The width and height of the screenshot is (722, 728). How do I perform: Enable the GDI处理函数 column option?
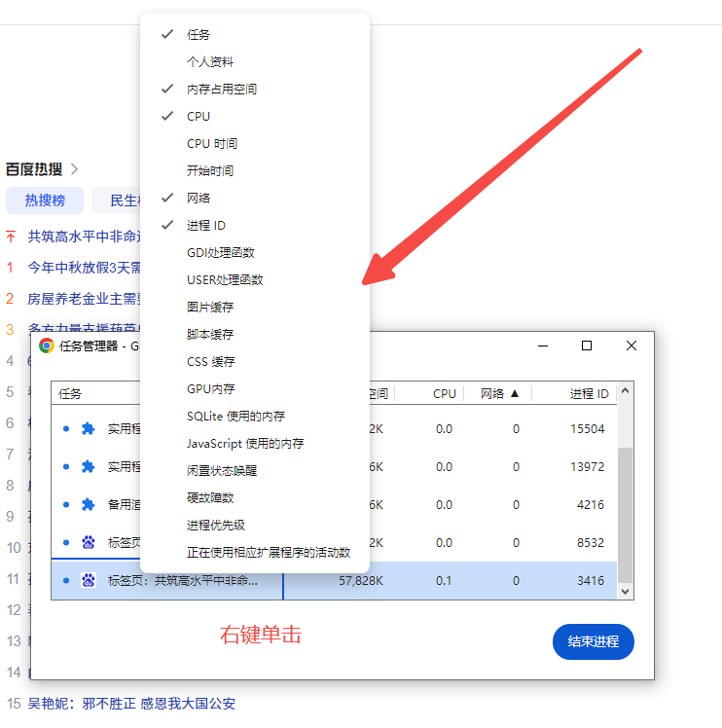click(x=255, y=253)
